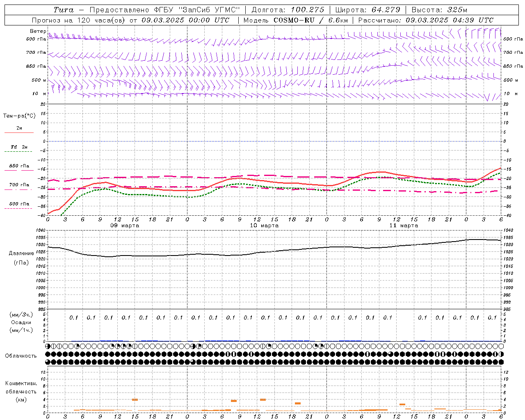The width and height of the screenshot is (525, 420).
Task: Click the "Облачность" cloud cover label
Action: click(21, 356)
